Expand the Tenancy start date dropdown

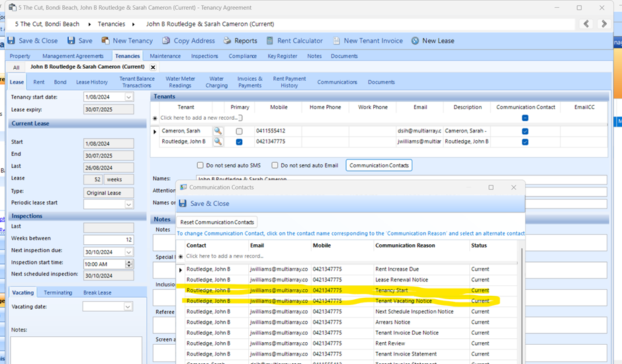(128, 97)
